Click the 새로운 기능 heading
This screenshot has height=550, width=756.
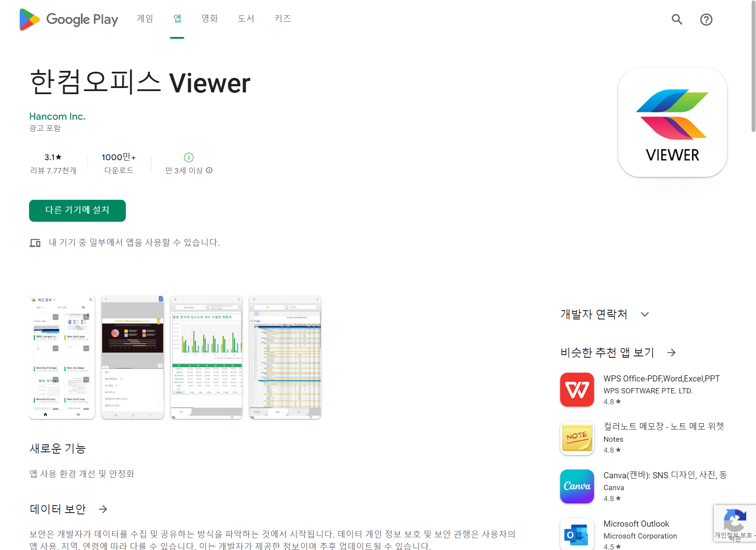click(58, 448)
